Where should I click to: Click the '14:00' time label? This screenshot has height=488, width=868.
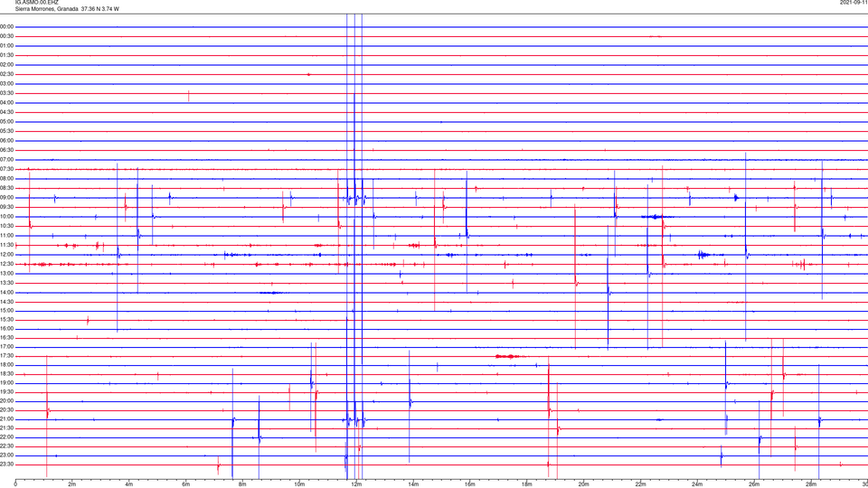coord(7,292)
